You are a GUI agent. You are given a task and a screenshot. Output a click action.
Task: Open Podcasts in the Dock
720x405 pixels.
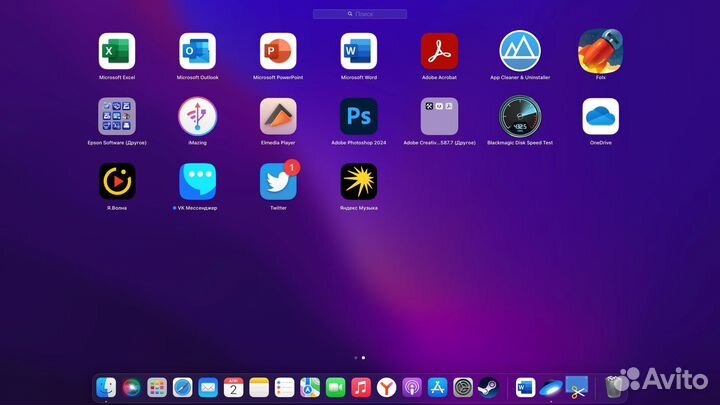(x=412, y=388)
